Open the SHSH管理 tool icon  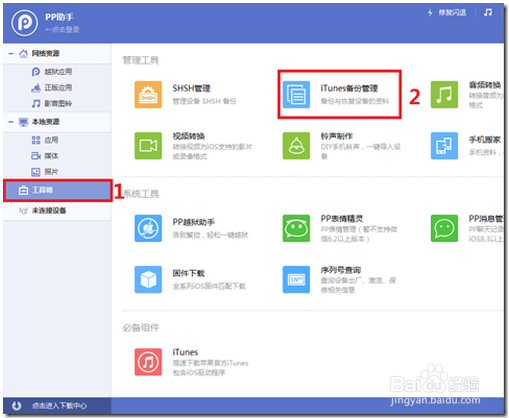coord(148,94)
